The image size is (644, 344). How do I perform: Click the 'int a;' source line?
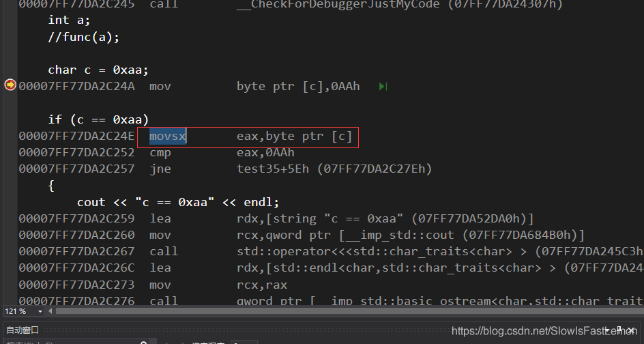click(x=69, y=20)
